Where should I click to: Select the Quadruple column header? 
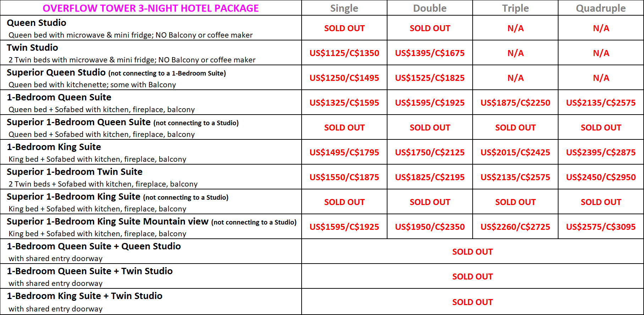click(601, 8)
